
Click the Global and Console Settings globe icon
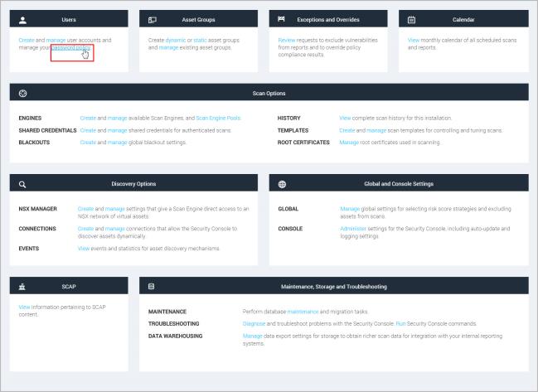[282, 184]
